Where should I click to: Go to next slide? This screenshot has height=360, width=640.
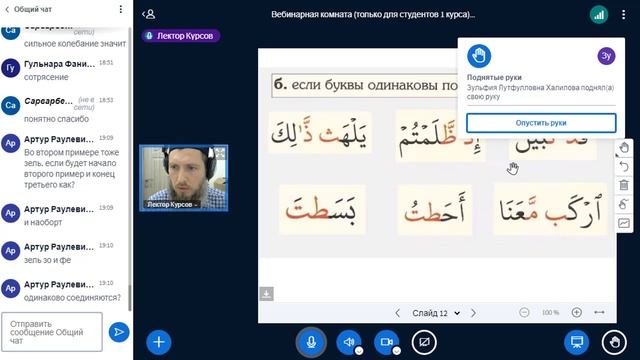473,313
